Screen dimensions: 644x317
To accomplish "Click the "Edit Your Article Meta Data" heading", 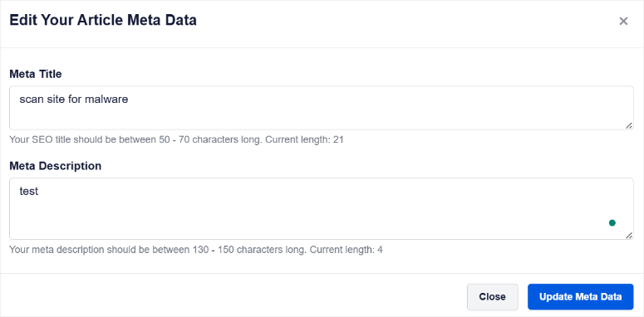I will 103,20.
